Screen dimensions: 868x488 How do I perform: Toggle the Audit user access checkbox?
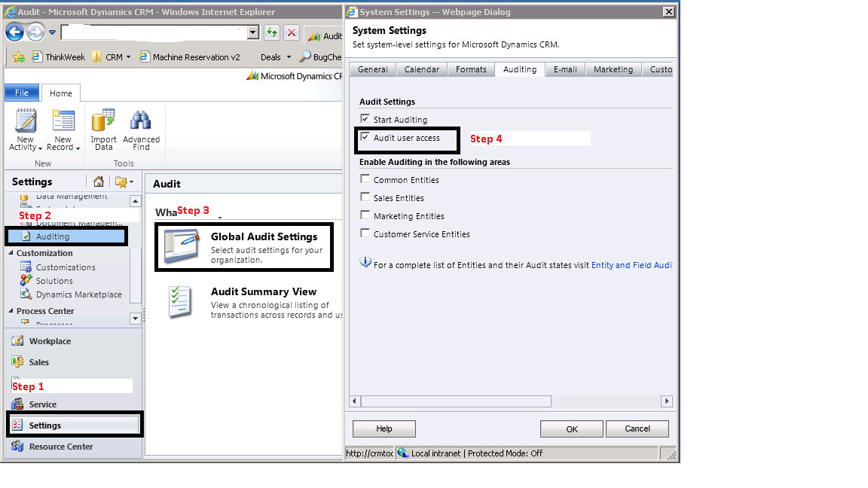(365, 138)
